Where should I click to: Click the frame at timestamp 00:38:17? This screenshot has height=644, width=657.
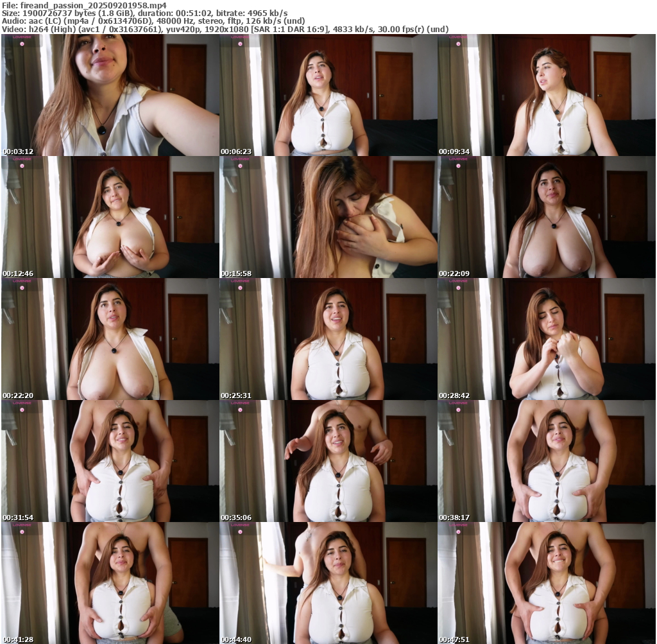click(547, 461)
